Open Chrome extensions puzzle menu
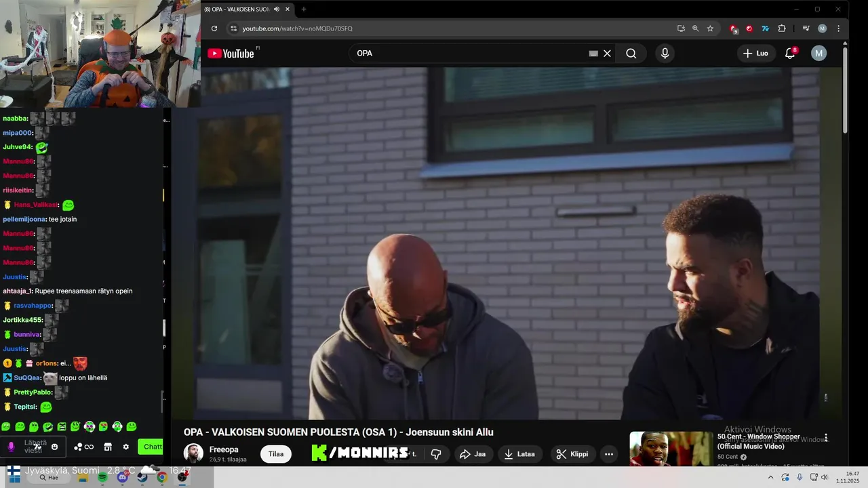This screenshot has width=868, height=488. coord(782,28)
